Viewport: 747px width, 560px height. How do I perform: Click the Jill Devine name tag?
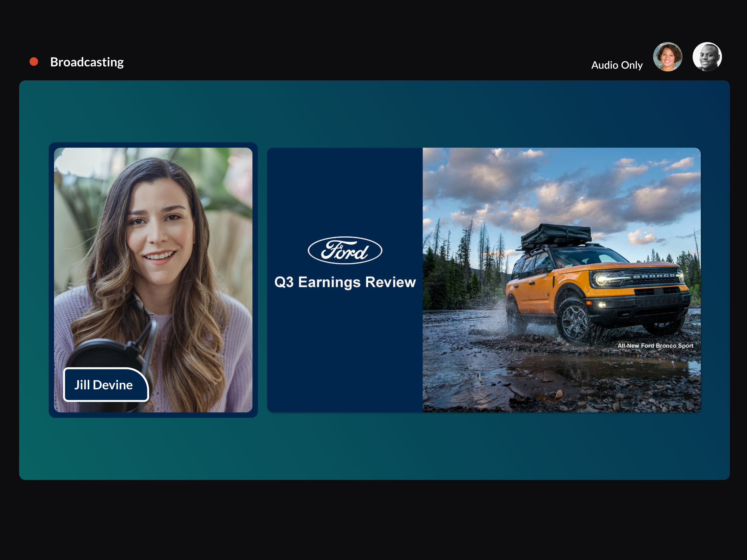(x=106, y=384)
